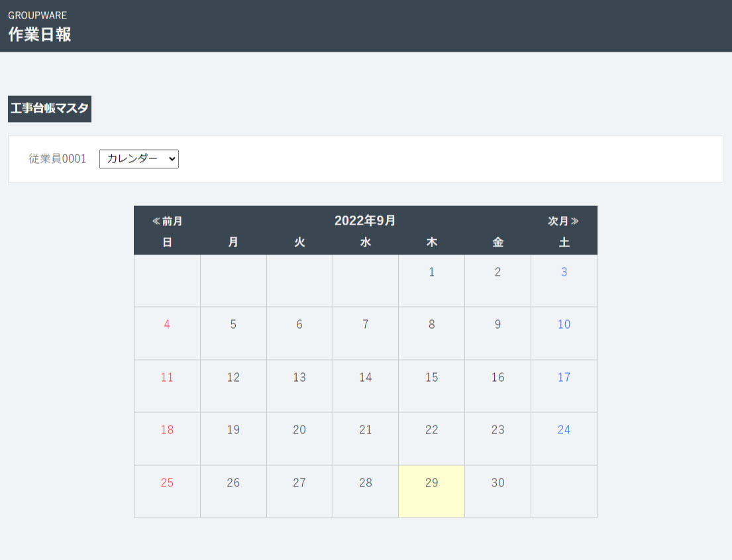Go to previous month with ≪前月
Image resolution: width=732 pixels, height=560 pixels.
click(167, 221)
